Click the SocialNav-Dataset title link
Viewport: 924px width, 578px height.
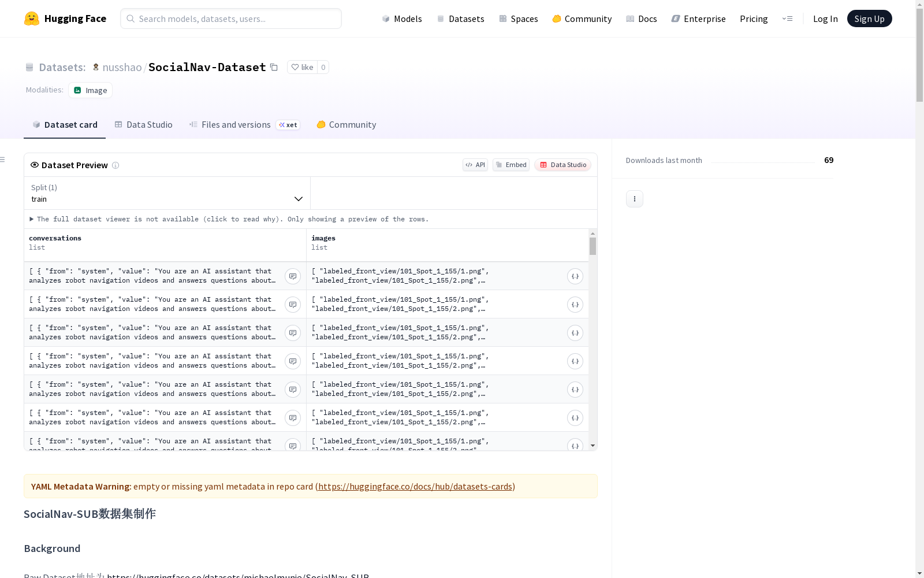pos(207,67)
